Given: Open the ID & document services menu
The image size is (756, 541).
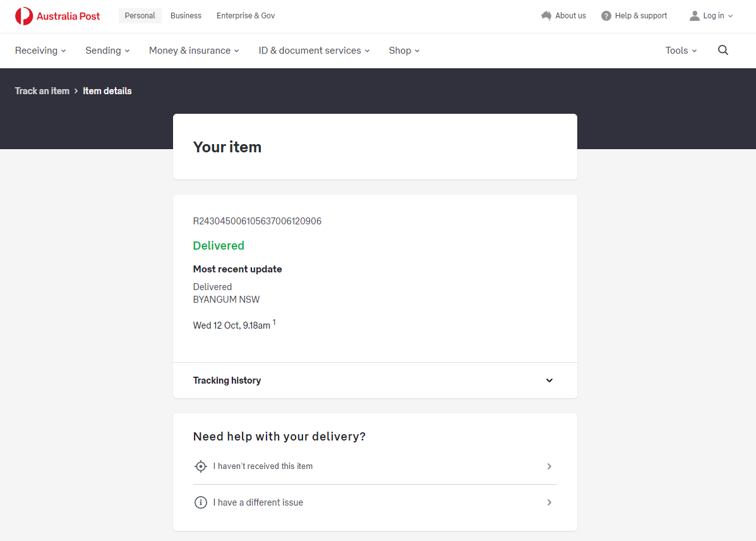Looking at the screenshot, I should coord(314,51).
